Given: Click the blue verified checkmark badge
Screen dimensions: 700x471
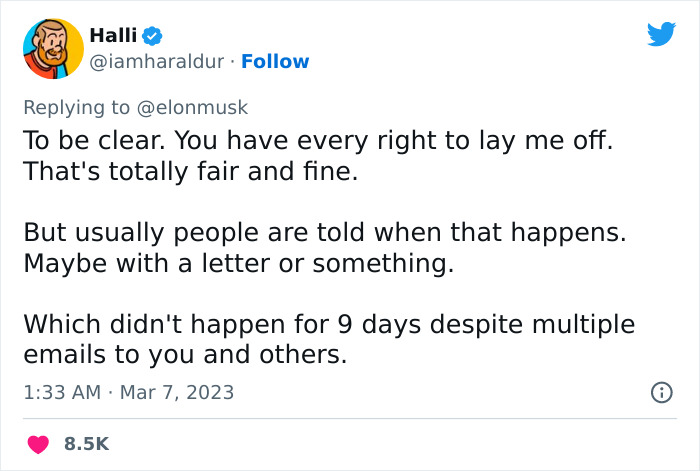Looking at the screenshot, I should click(x=152, y=36).
